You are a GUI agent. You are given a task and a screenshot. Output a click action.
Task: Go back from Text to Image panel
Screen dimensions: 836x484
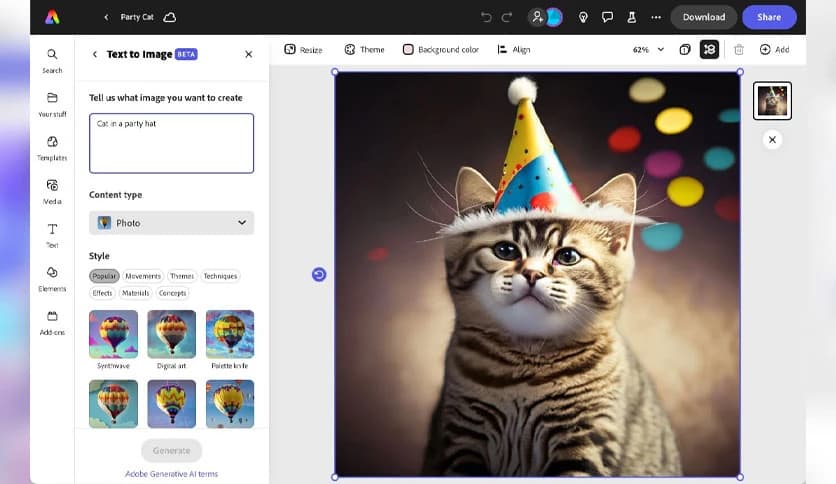pyautogui.click(x=95, y=54)
